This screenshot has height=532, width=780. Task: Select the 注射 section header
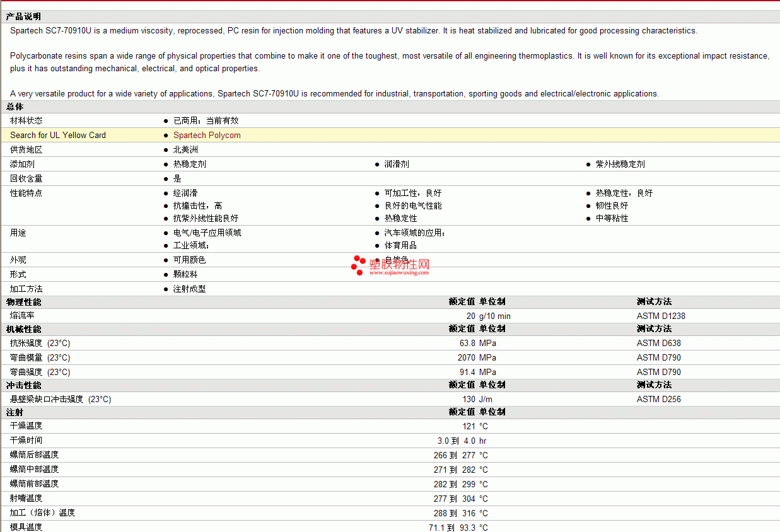[15, 412]
